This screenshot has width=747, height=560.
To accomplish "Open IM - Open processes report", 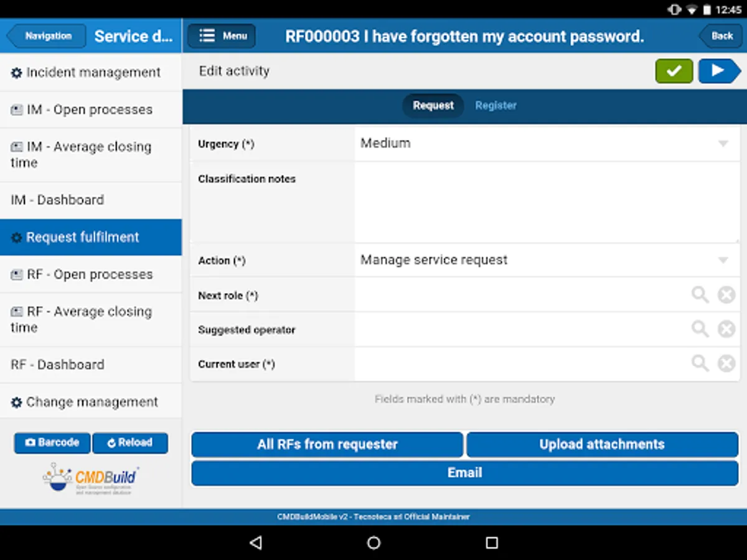I will pos(91,110).
